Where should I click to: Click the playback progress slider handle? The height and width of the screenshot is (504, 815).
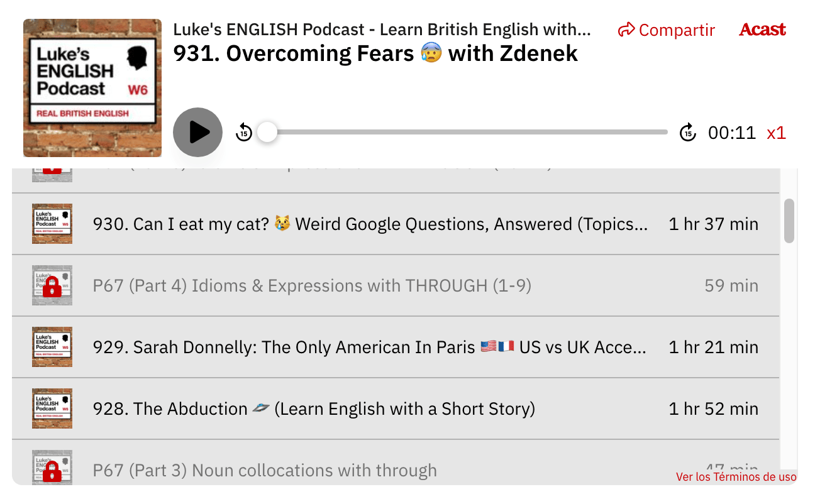click(x=267, y=132)
